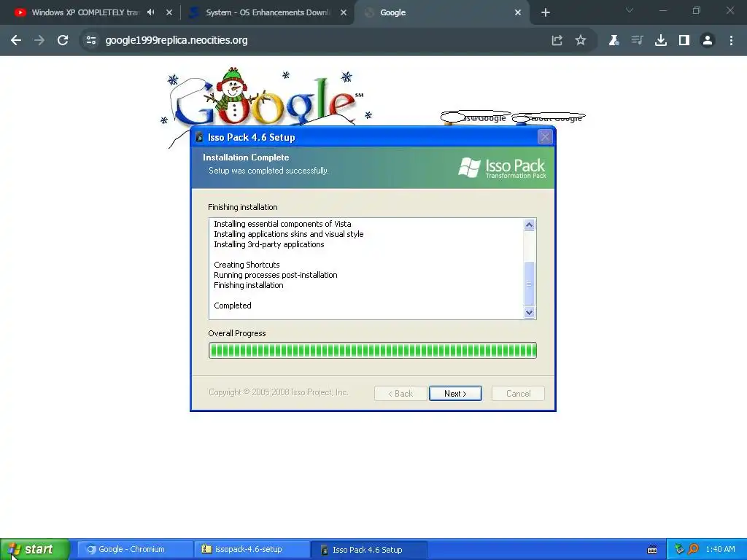
Task: Switch to Windows XP YouTube tab
Action: (x=85, y=12)
